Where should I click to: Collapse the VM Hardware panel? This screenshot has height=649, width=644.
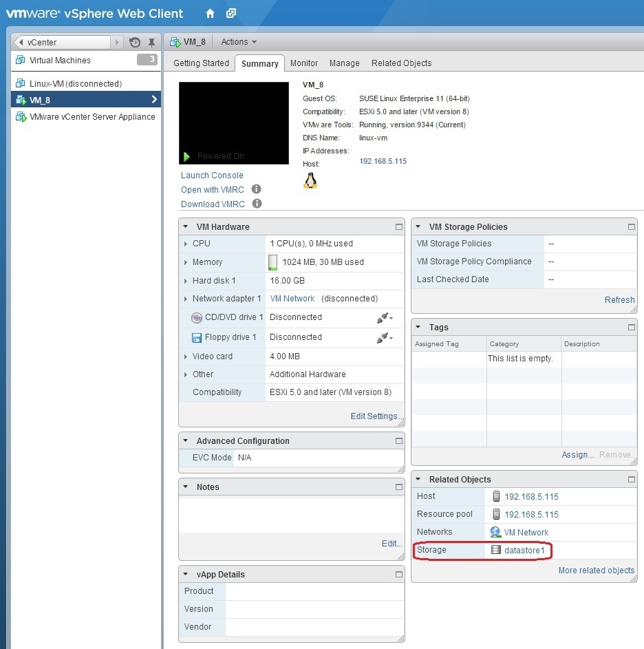point(184,226)
